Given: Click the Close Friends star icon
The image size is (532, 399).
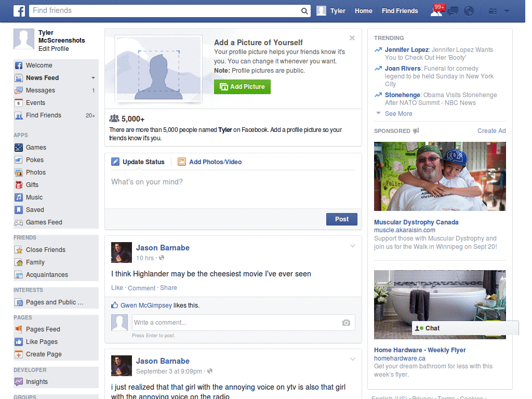Looking at the screenshot, I should (19, 250).
